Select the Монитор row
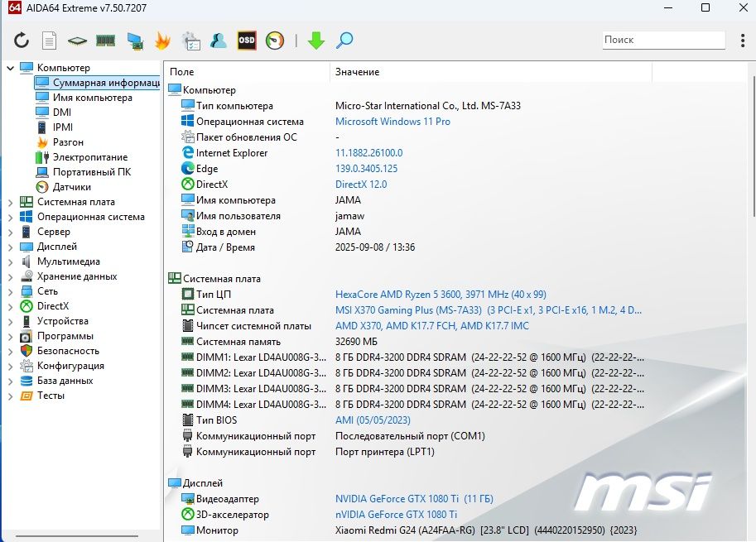Screen dimensions: 756x542 410,530
